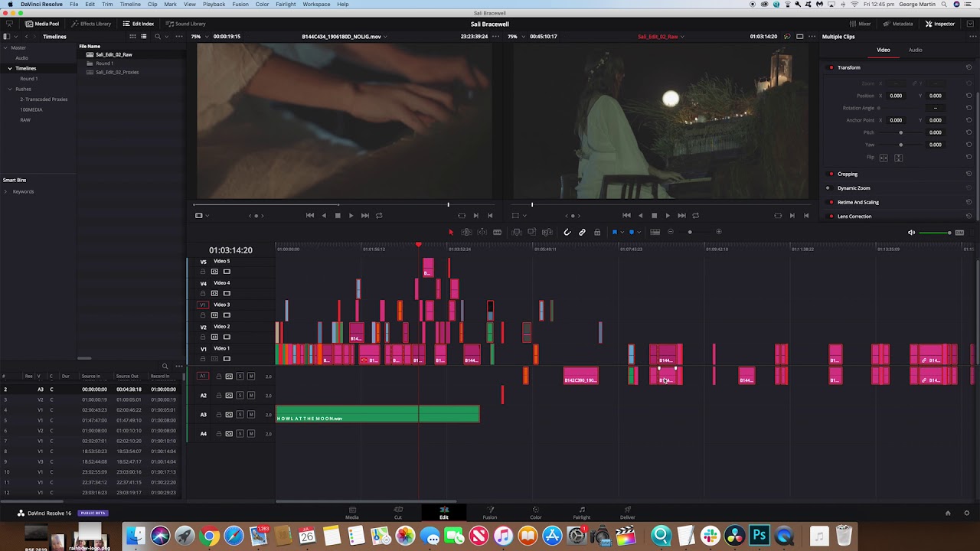This screenshot has height=551, width=980.
Task: Toggle loop playback in source viewer
Action: (379, 216)
